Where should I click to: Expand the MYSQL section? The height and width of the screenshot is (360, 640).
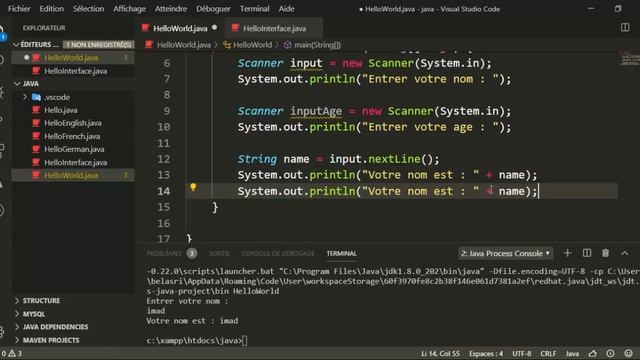(33, 314)
